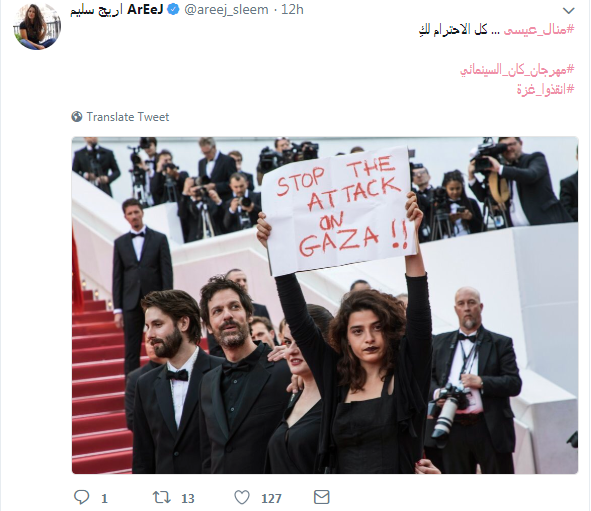Click the ArEeJ display name

145,10
